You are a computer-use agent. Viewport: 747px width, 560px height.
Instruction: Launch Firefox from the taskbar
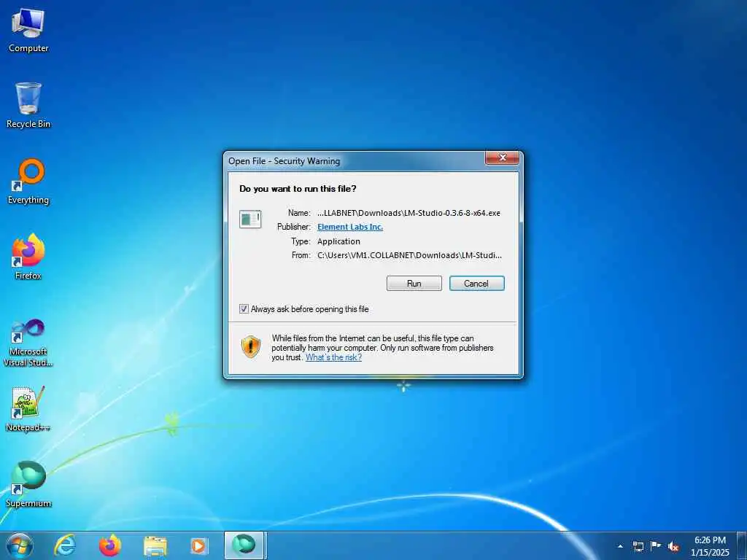tap(110, 545)
